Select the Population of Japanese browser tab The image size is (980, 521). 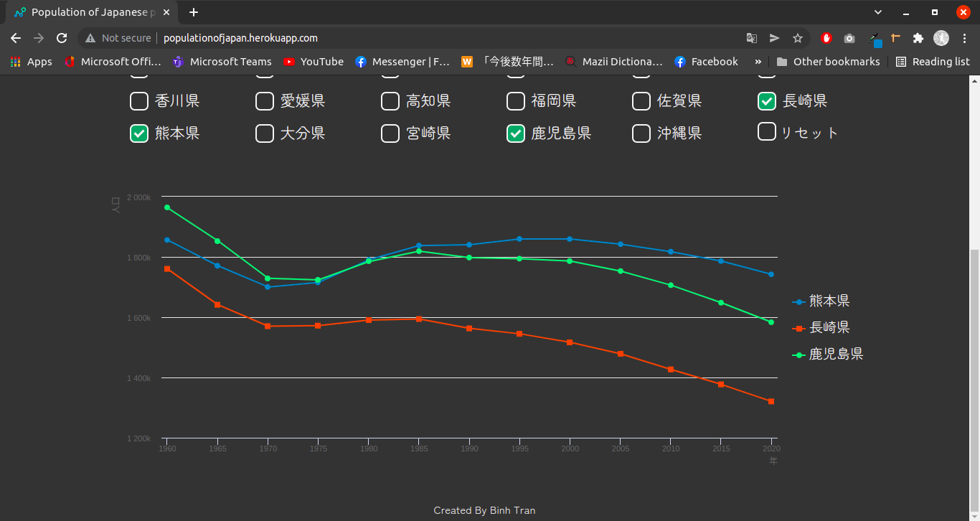click(86, 12)
